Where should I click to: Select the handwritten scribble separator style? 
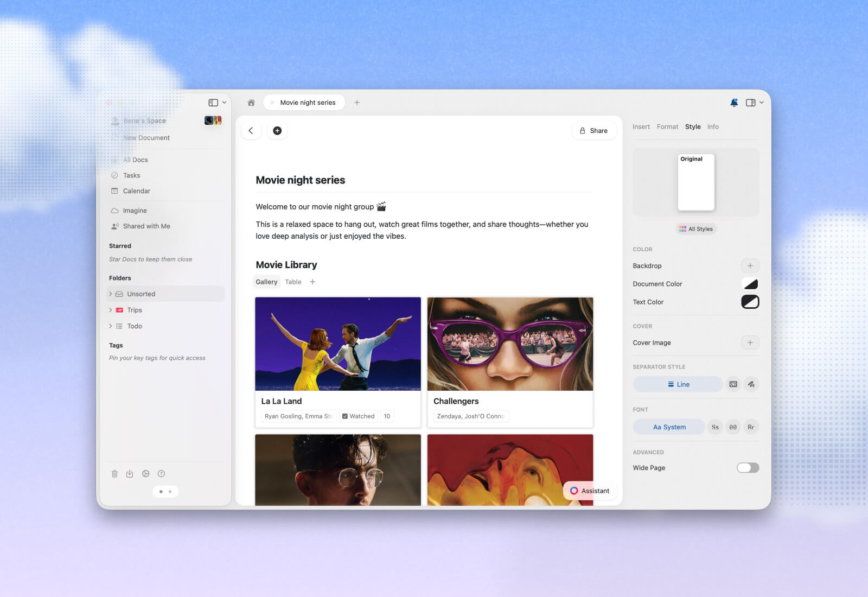tap(751, 384)
